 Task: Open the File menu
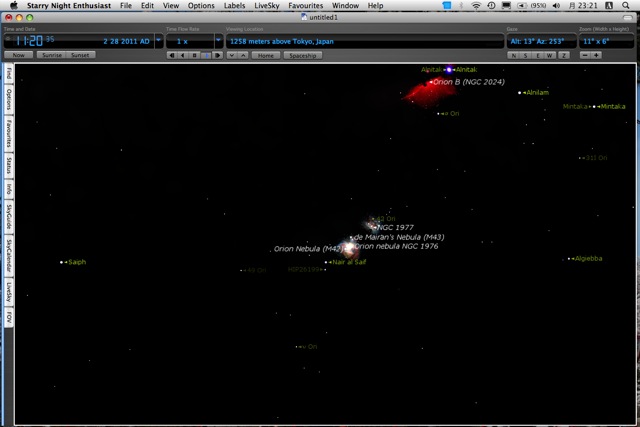tap(126, 6)
